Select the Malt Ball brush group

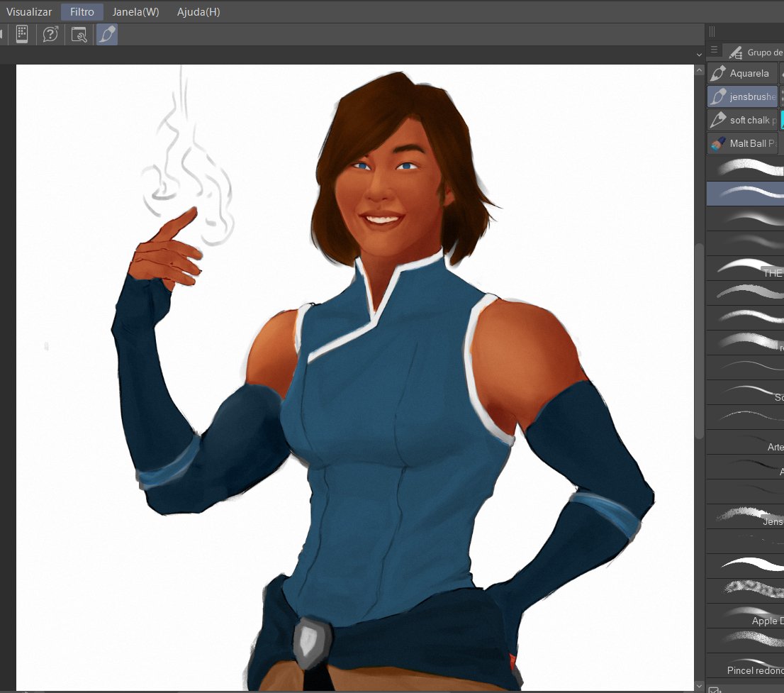742,143
